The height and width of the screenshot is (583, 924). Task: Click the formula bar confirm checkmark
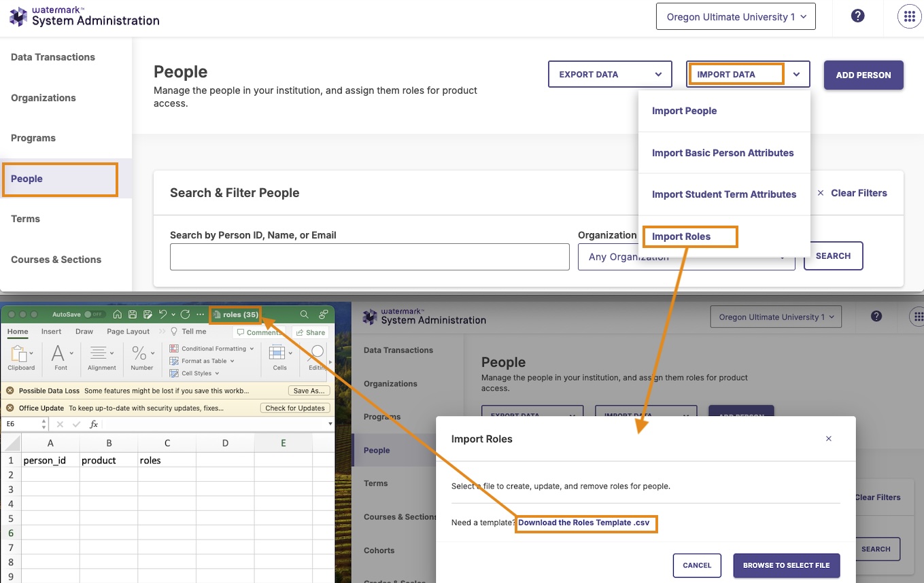point(76,424)
